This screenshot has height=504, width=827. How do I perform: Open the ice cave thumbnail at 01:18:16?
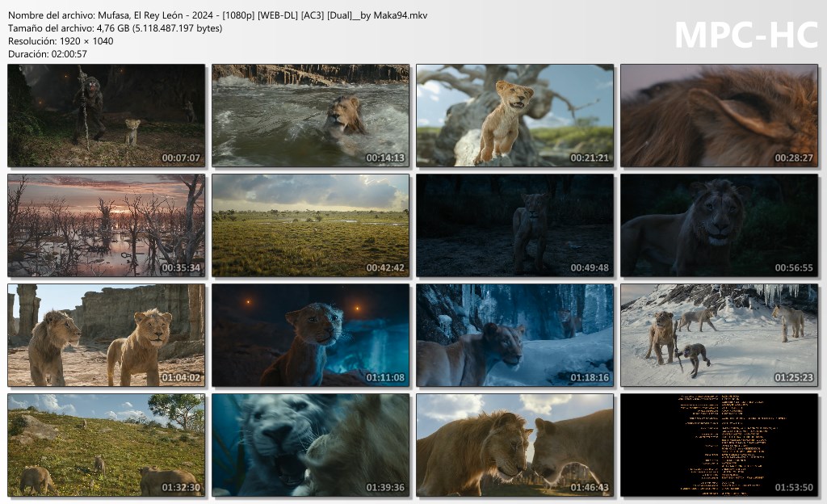tap(514, 335)
